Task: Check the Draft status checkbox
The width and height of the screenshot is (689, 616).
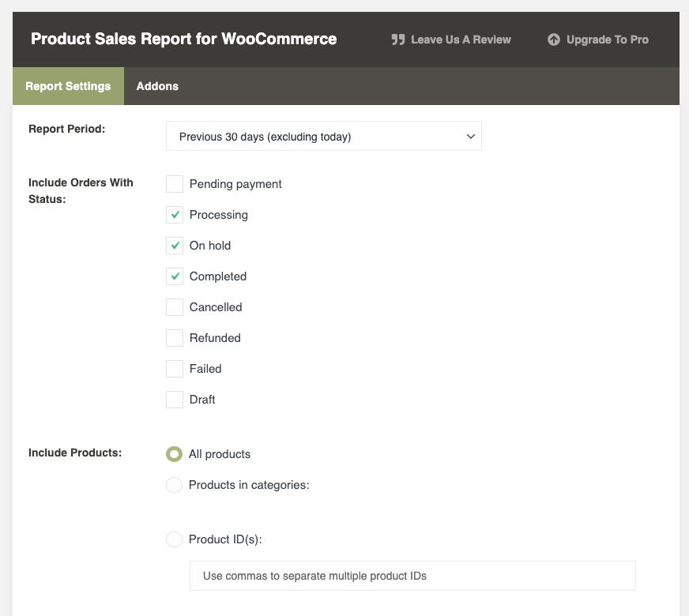Action: point(175,400)
